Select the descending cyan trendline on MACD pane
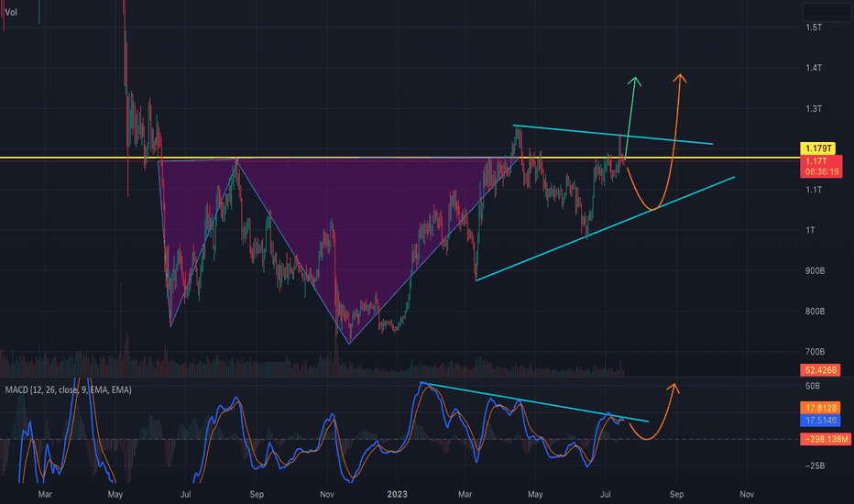 click(533, 402)
